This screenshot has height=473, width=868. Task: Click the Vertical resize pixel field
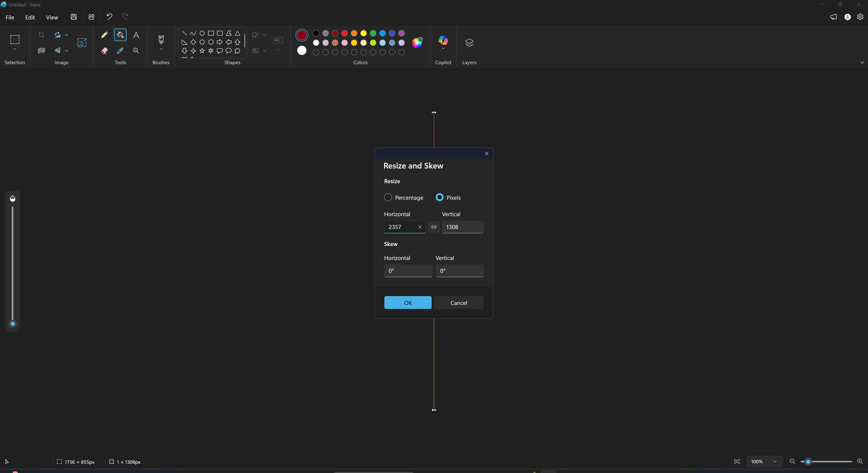coord(463,227)
